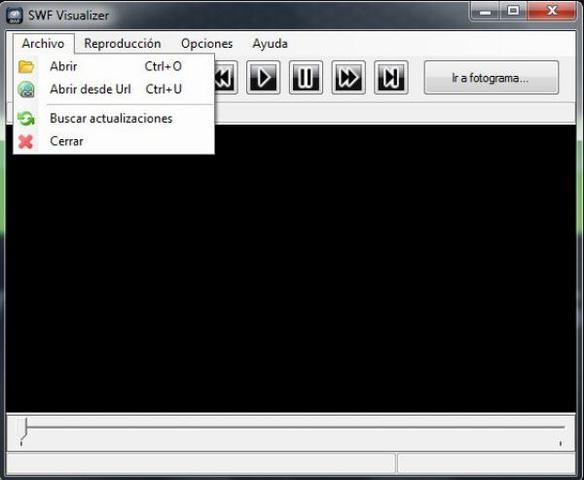584x480 pixels.
Task: Skip to the last frame button
Action: point(391,77)
